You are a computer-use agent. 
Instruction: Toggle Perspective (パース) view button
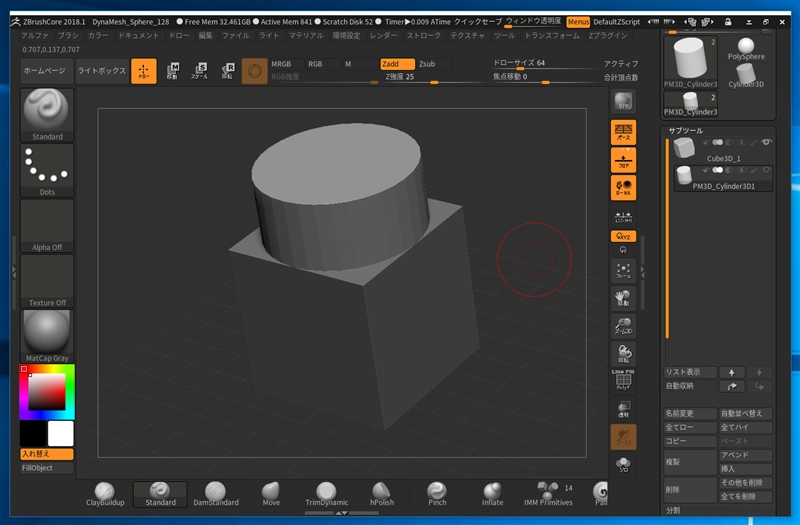[623, 132]
